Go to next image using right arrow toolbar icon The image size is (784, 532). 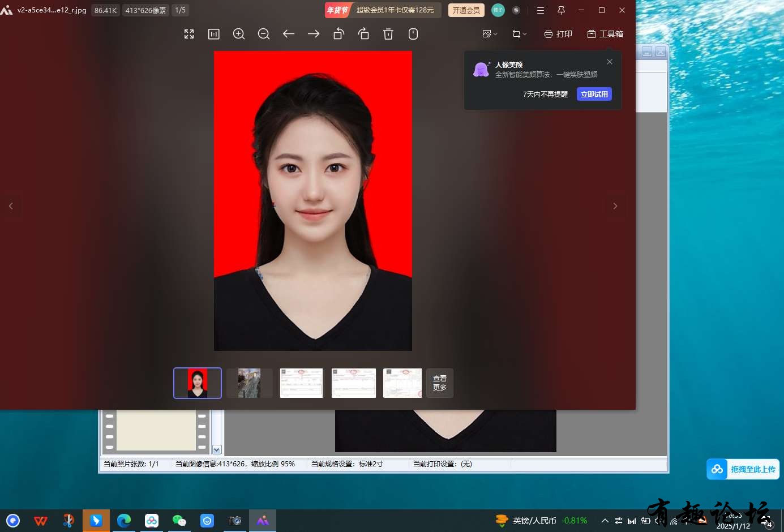click(314, 34)
